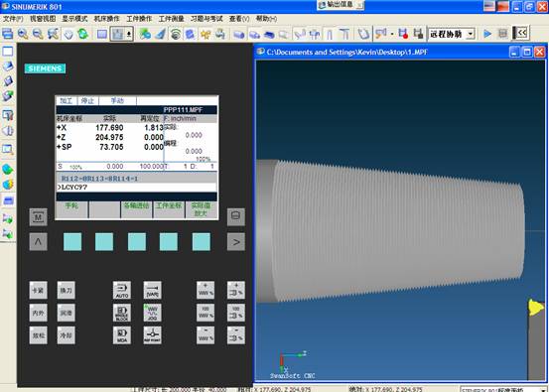Open the 工件测量 menu

click(171, 19)
